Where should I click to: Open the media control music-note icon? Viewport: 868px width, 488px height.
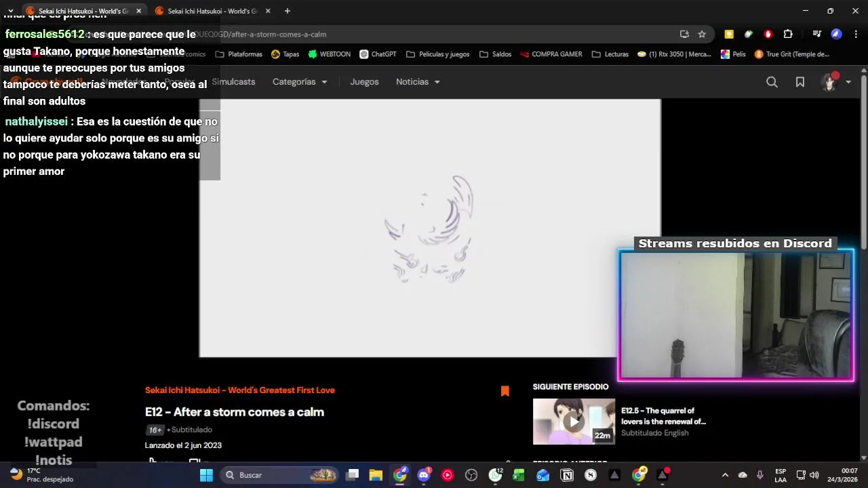coord(817,34)
